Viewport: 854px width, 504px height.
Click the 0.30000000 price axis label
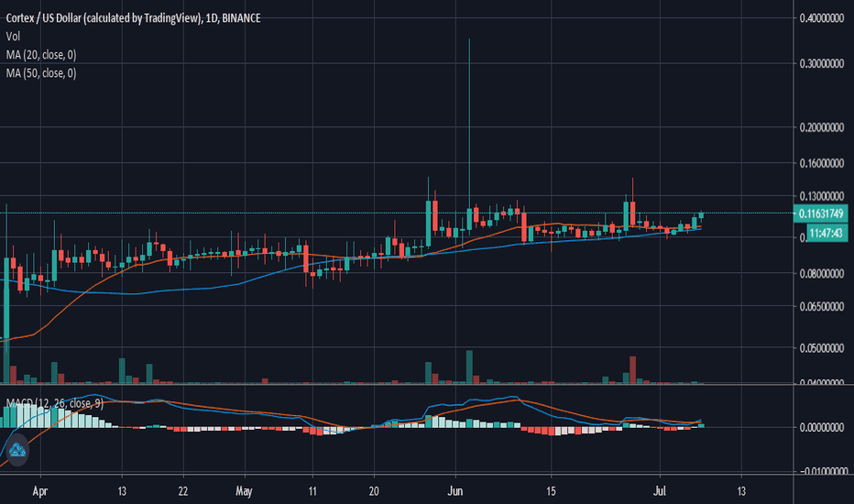pyautogui.click(x=821, y=64)
